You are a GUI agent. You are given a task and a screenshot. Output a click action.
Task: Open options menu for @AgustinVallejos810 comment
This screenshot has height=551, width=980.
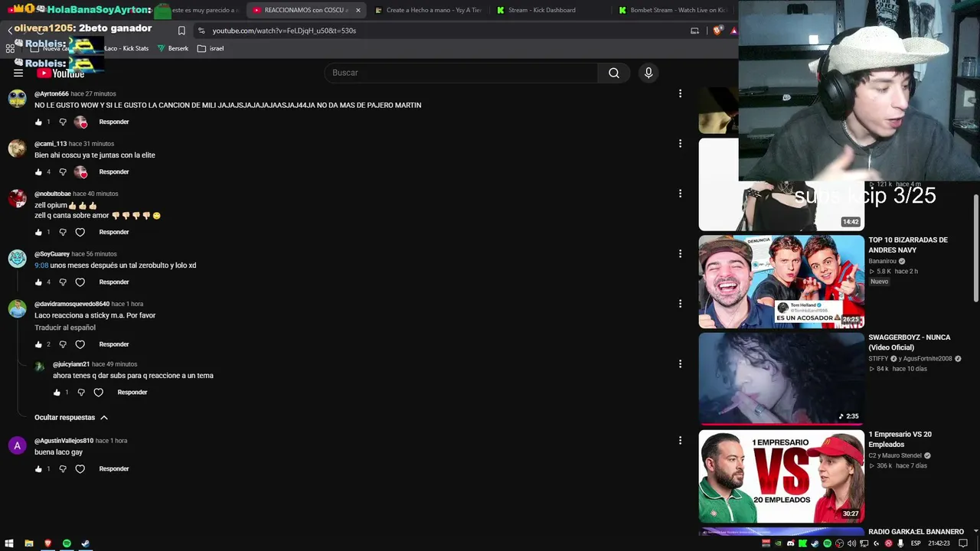point(680,440)
